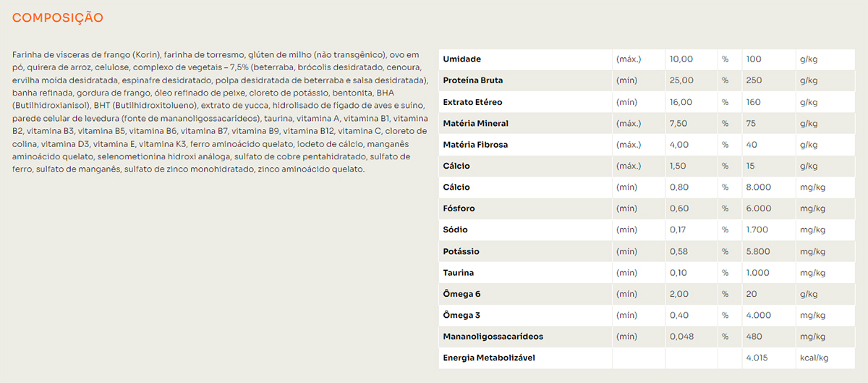This screenshot has width=868, height=383.
Task: Select the Energia Metabolizável label
Action: tap(489, 358)
